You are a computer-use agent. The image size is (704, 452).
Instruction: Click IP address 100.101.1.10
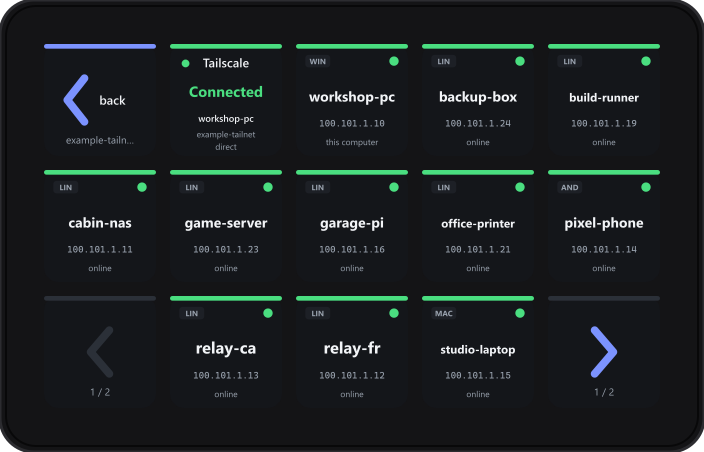click(x=352, y=123)
